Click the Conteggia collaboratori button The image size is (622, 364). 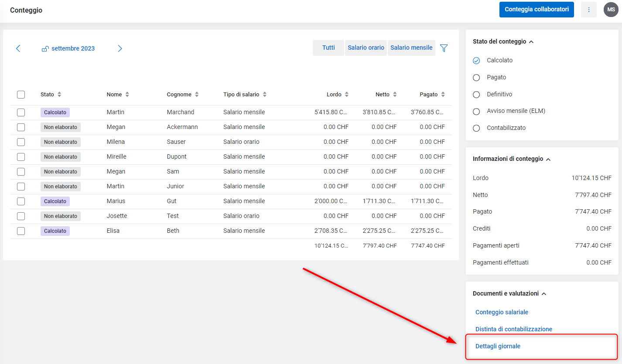point(537,10)
